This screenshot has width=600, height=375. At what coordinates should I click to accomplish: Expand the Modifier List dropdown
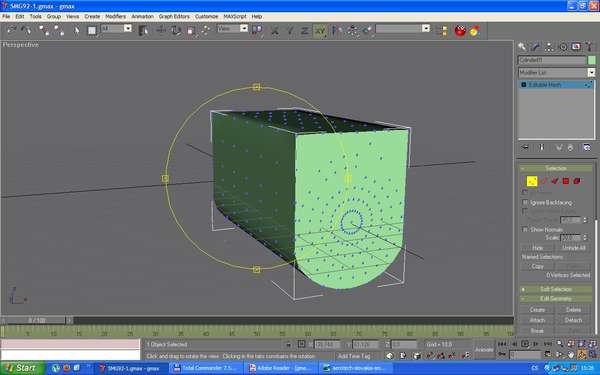click(591, 72)
